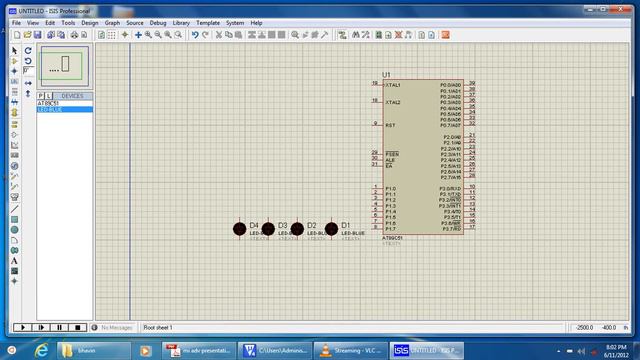The width and height of the screenshot is (640, 360).
Task: Select the 2D text A tool
Action: (14, 261)
